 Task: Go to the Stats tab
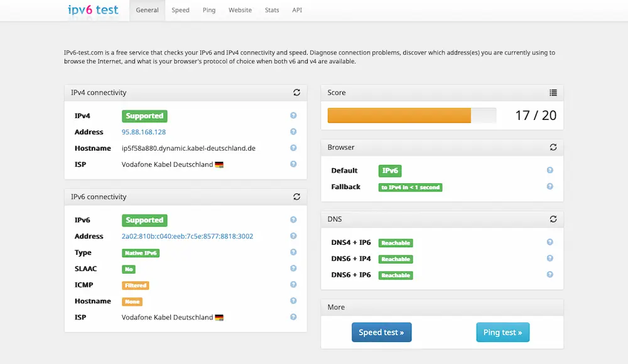272,11
